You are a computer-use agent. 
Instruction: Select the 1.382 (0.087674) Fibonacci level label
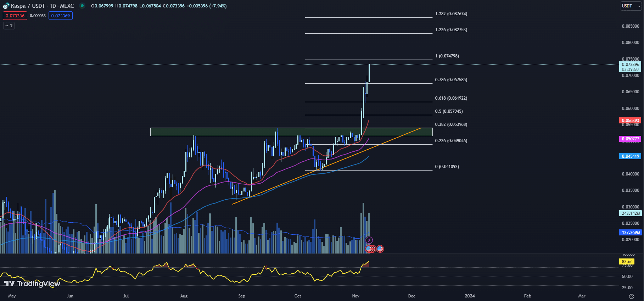pyautogui.click(x=451, y=14)
